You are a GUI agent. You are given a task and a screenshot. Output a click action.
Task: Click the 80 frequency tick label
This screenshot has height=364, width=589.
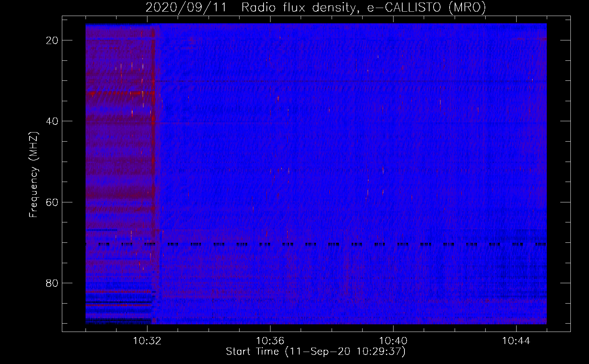coord(52,283)
